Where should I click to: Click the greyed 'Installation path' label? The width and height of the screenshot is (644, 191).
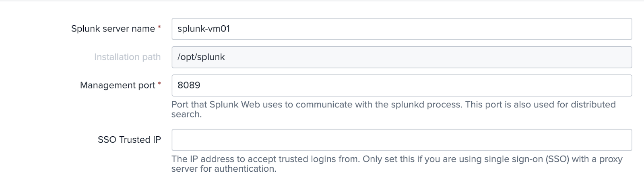coord(127,57)
